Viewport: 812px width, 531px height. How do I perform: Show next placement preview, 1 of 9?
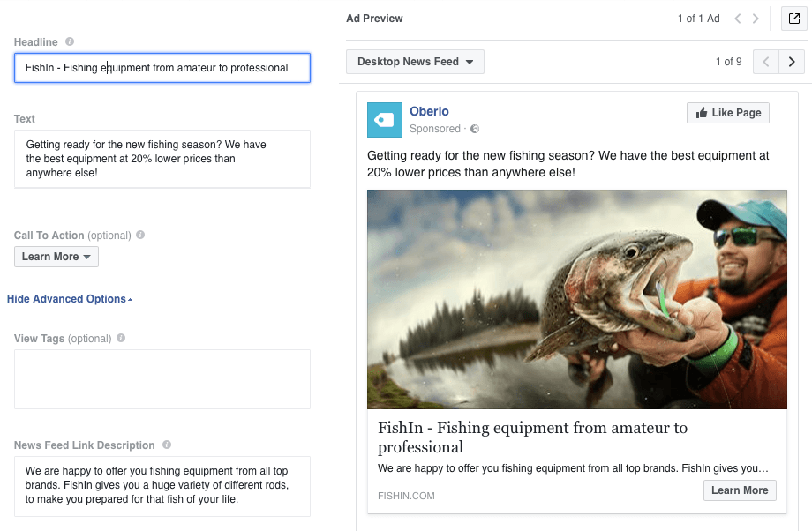tap(792, 62)
